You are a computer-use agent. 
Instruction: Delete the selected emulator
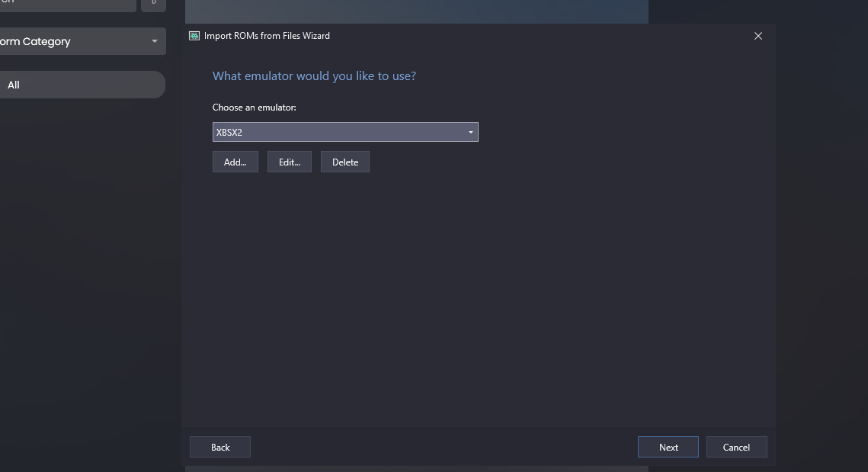(345, 162)
